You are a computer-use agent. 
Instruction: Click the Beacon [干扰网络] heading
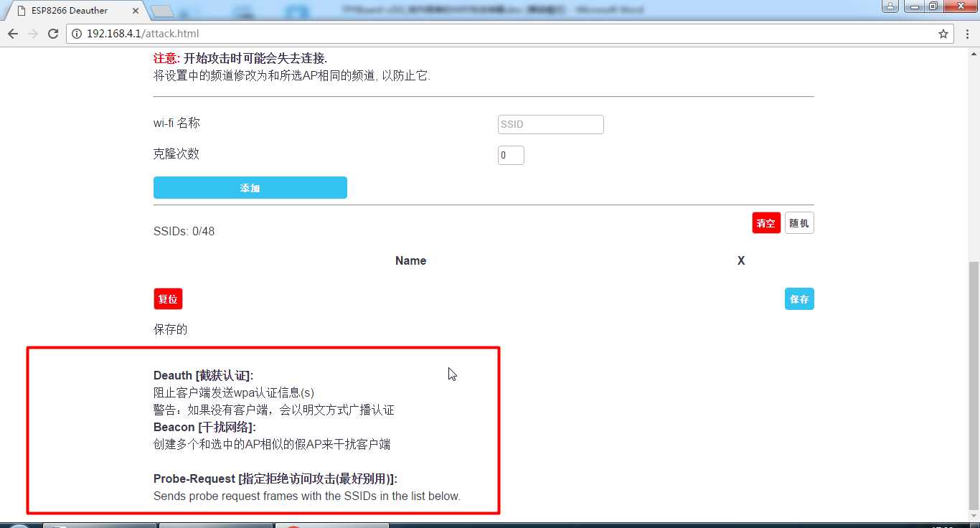204,427
